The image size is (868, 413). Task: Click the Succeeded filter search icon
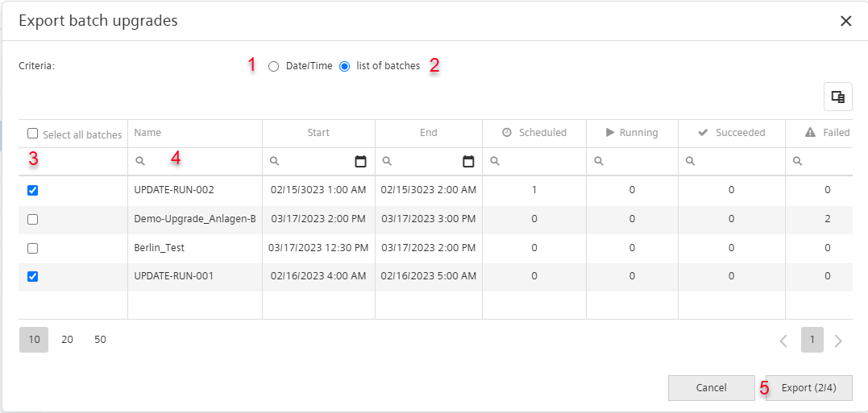pyautogui.click(x=691, y=161)
